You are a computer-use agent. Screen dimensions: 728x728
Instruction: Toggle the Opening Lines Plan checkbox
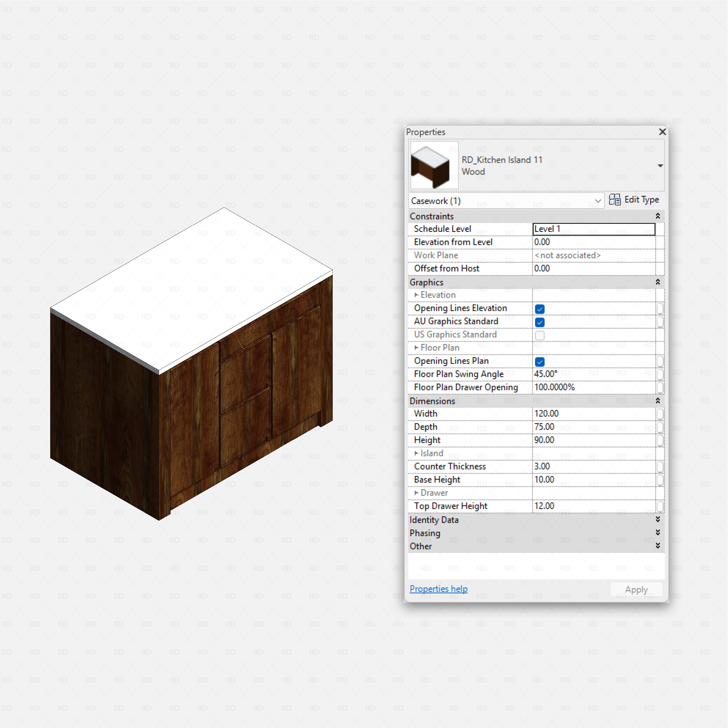coord(540,362)
